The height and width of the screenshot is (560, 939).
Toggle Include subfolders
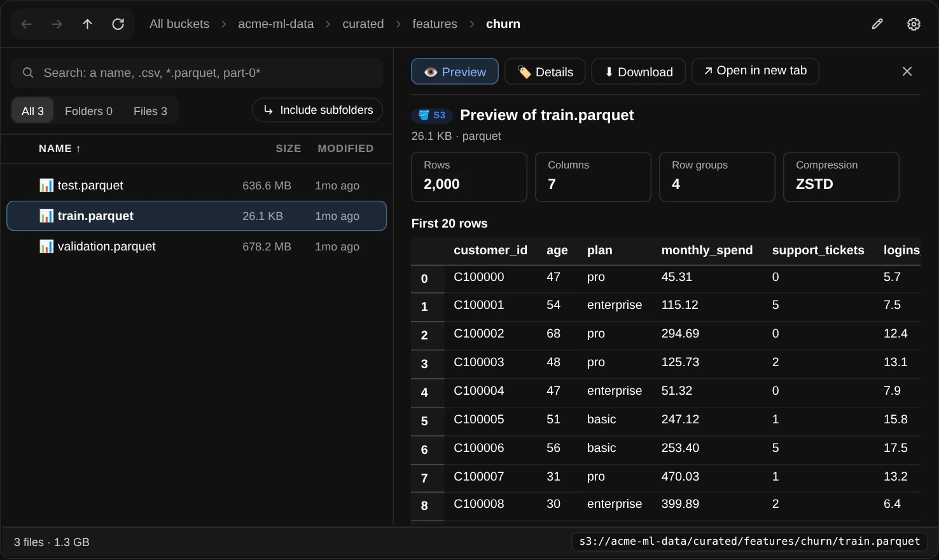[317, 110]
